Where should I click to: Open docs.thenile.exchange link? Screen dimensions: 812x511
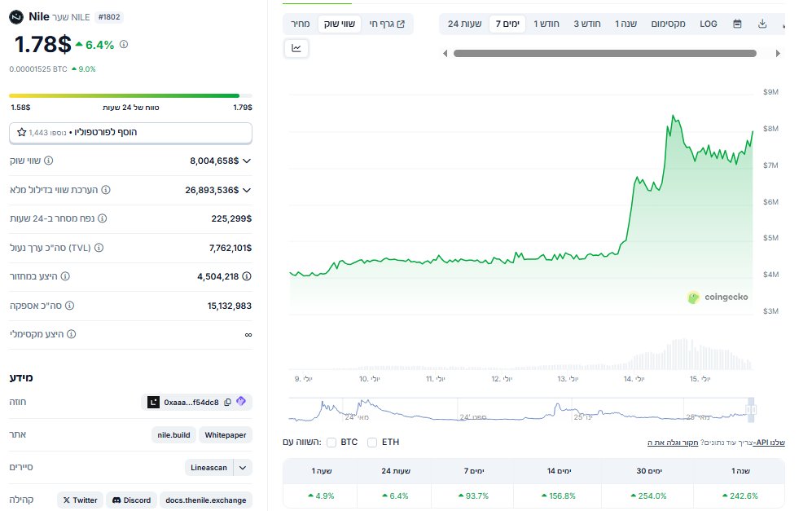tap(205, 500)
